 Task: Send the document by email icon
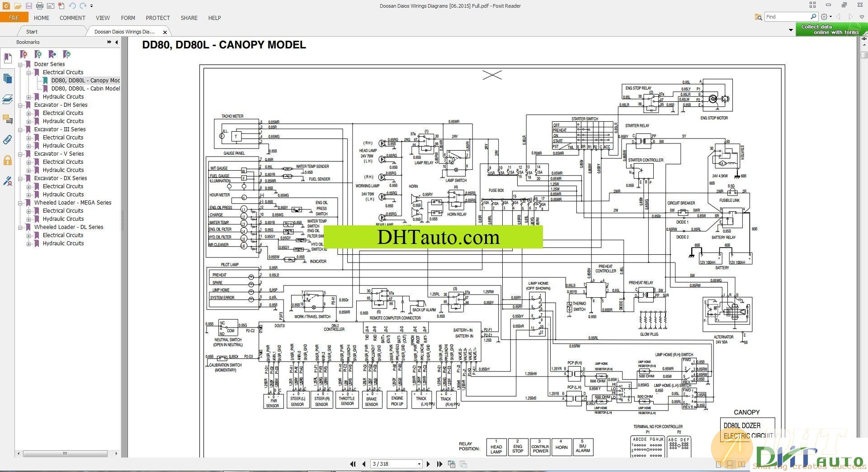[x=50, y=6]
